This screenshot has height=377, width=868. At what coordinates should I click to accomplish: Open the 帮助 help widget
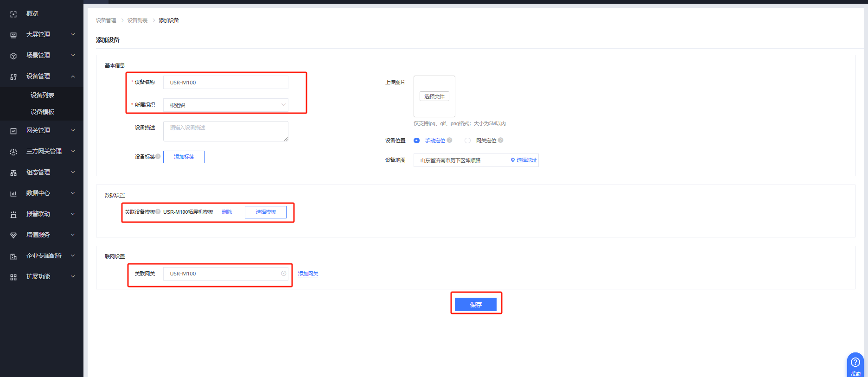pyautogui.click(x=855, y=365)
